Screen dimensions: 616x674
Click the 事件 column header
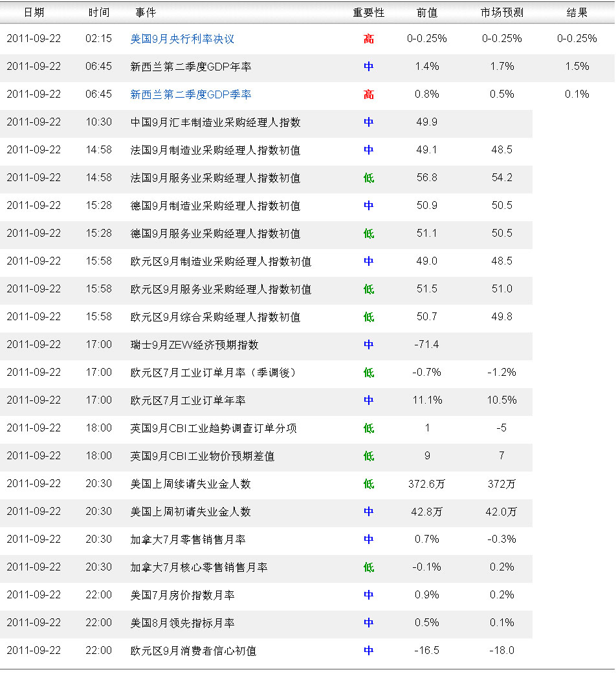click(x=146, y=12)
